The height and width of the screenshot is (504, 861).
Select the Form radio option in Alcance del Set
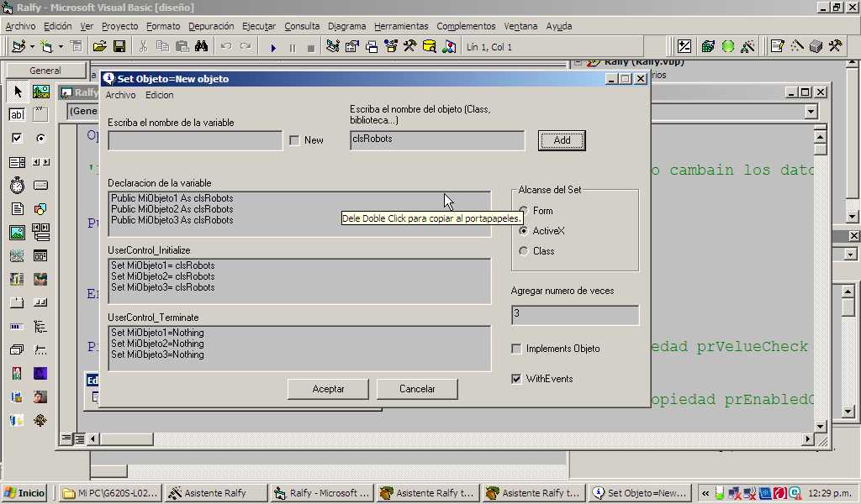click(x=523, y=211)
